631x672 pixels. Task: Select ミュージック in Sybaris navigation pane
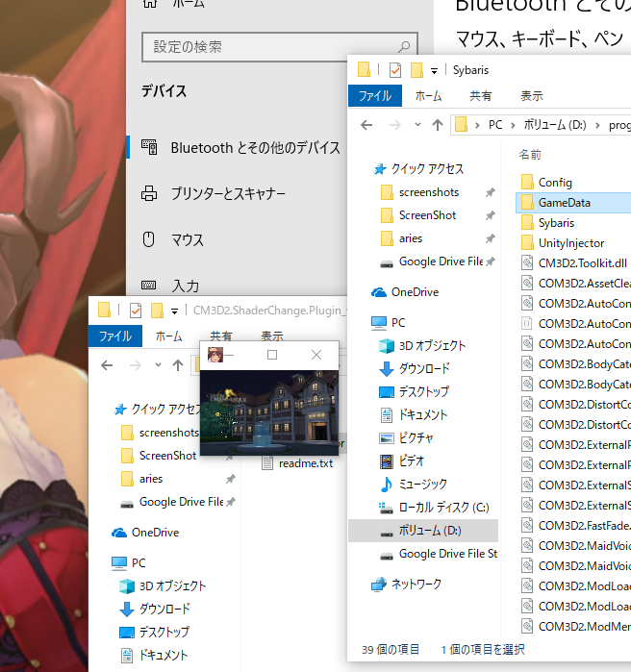point(423,485)
